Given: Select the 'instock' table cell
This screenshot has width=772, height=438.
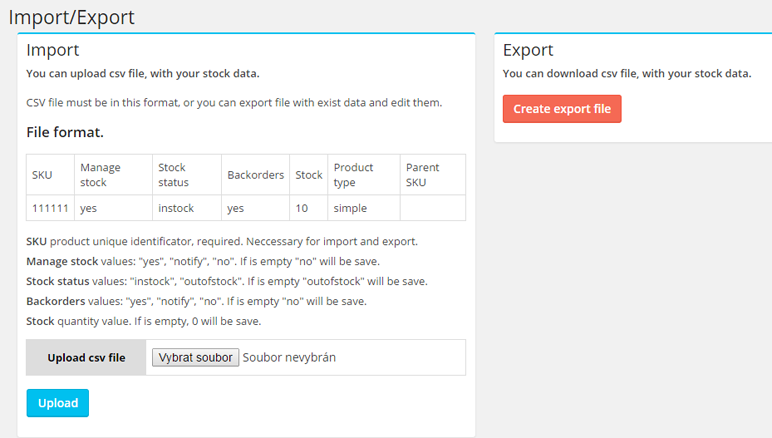Looking at the screenshot, I should 176,208.
